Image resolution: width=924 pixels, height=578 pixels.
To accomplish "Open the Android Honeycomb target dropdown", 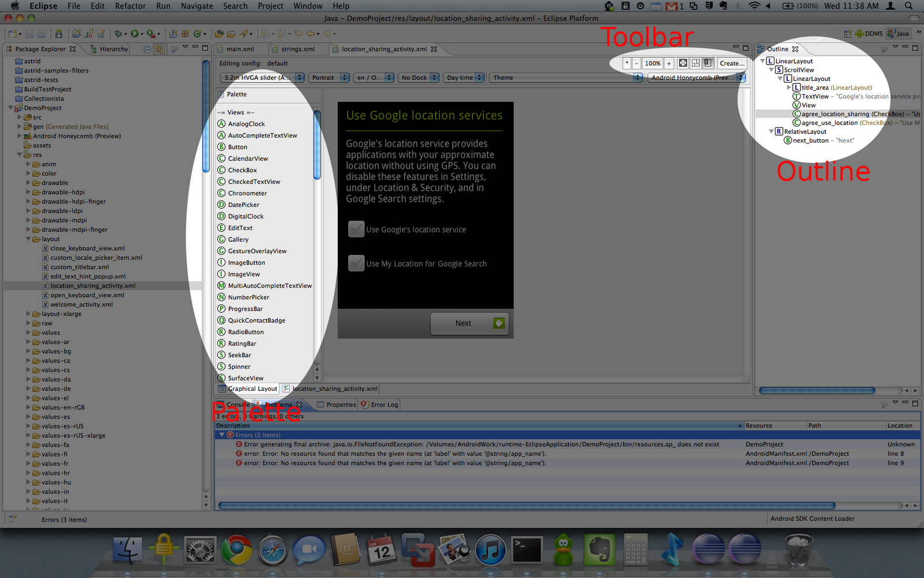I will point(696,77).
